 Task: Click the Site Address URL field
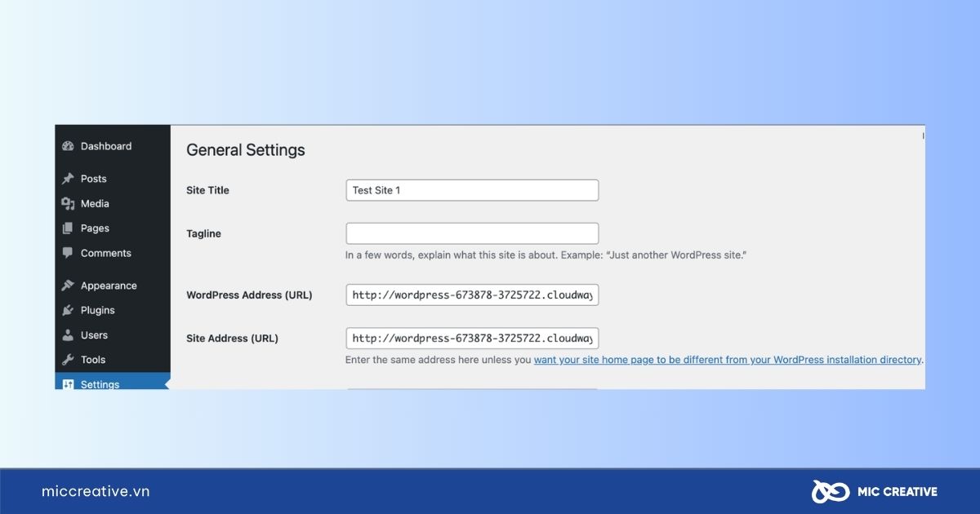pyautogui.click(x=472, y=338)
